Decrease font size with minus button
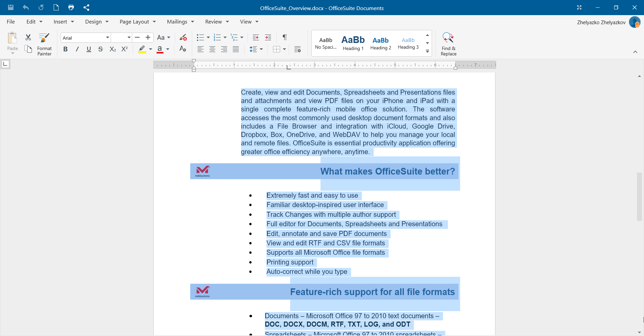 pyautogui.click(x=137, y=37)
